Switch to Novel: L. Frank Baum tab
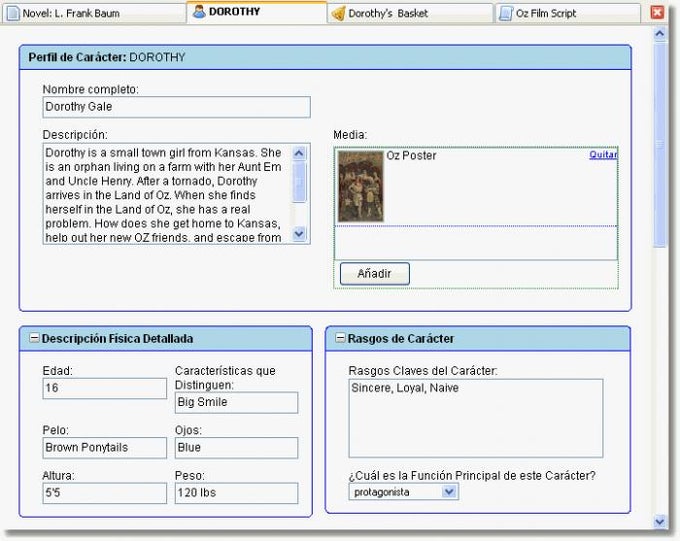 [x=93, y=13]
